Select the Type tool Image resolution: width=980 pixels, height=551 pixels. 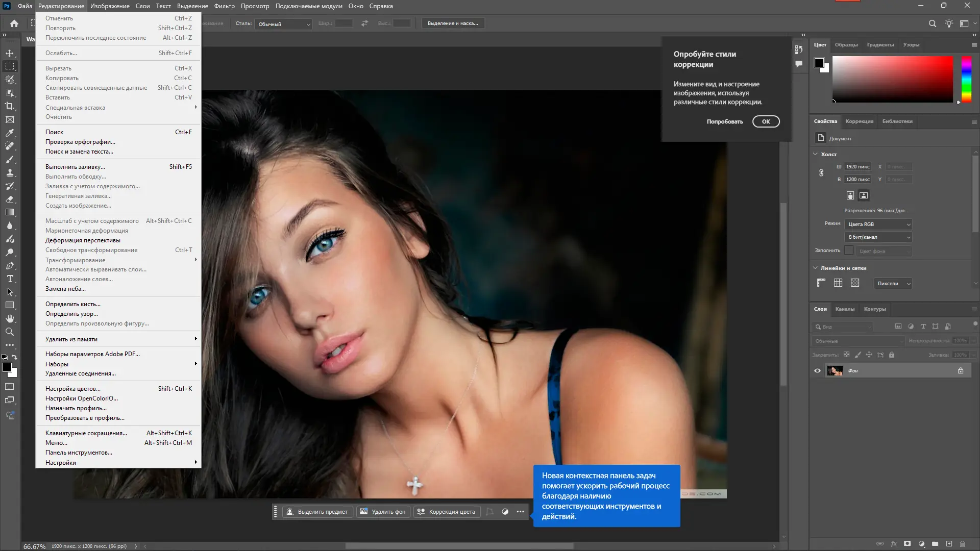(x=10, y=279)
